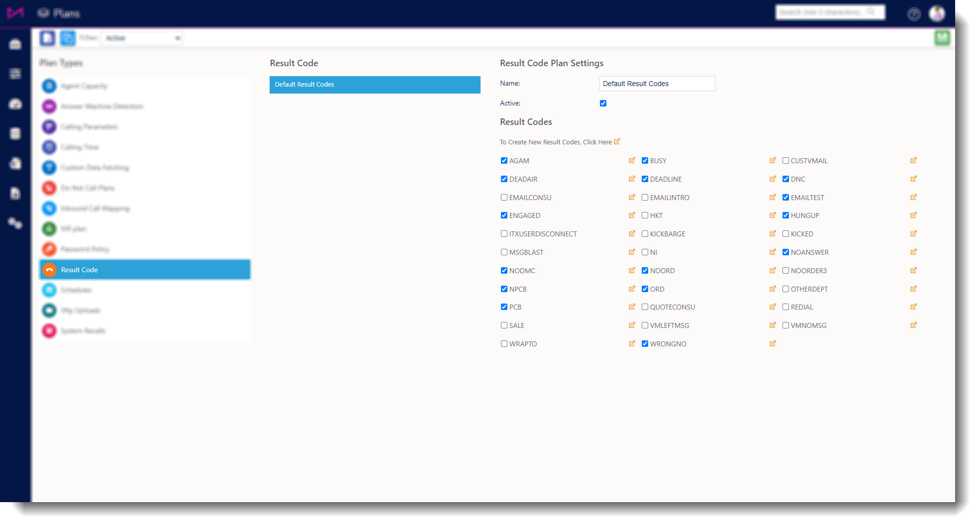Select Answer Machine Detection plan type
Image resolution: width=980 pixels, height=527 pixels.
coord(145,106)
